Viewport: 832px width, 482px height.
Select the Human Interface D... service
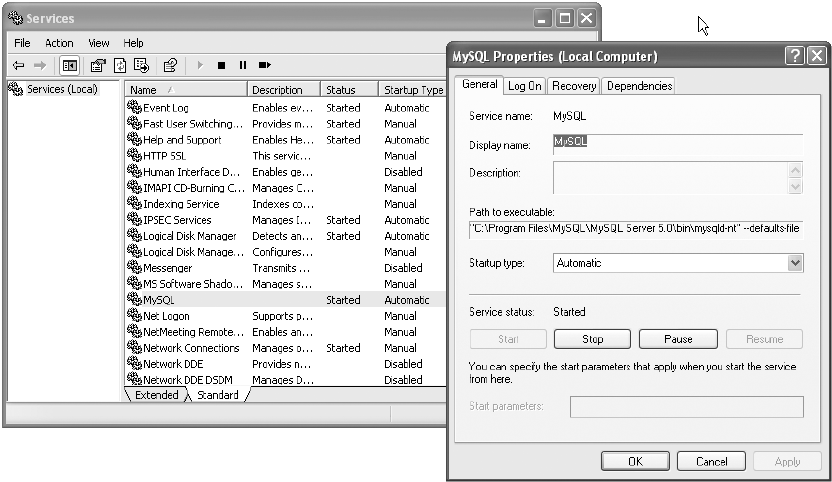[x=285, y=171]
